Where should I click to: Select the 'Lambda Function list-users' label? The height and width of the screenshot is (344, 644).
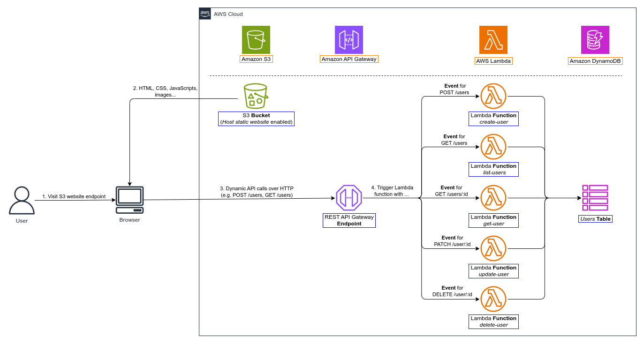(x=493, y=169)
